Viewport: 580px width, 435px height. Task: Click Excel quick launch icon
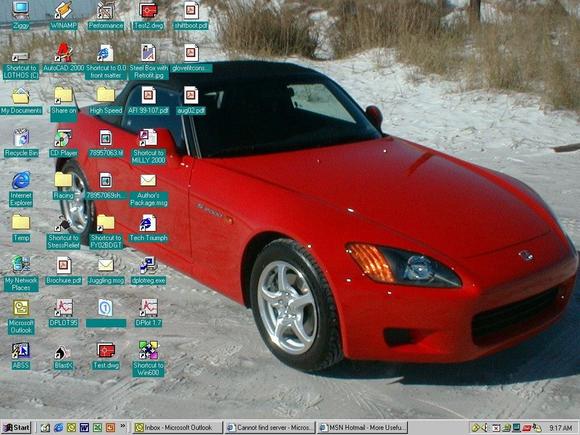click(97, 428)
